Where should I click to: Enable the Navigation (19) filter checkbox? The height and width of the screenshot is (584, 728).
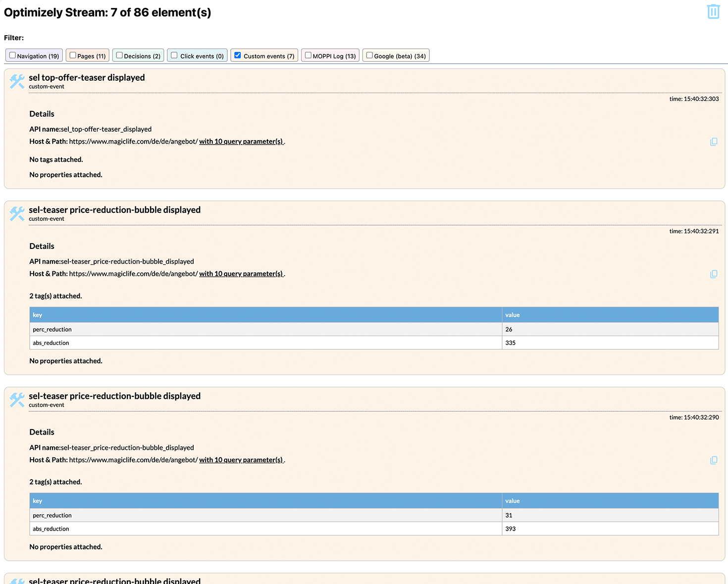(x=12, y=55)
